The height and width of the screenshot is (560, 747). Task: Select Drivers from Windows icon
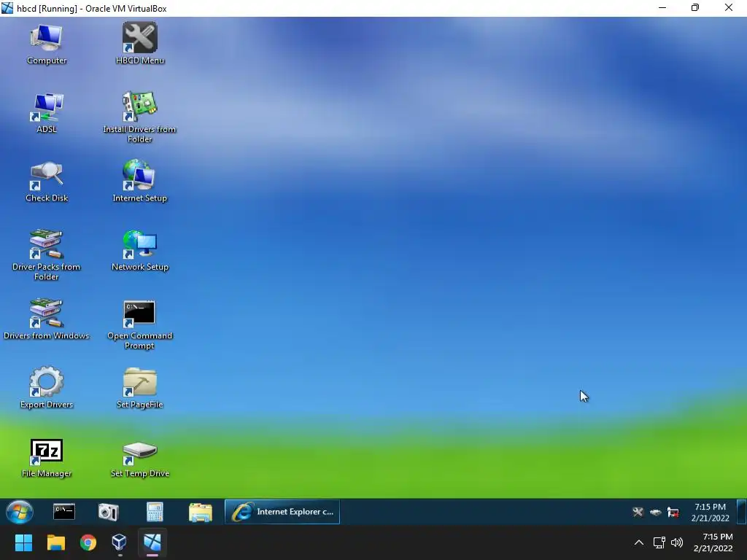point(46,319)
